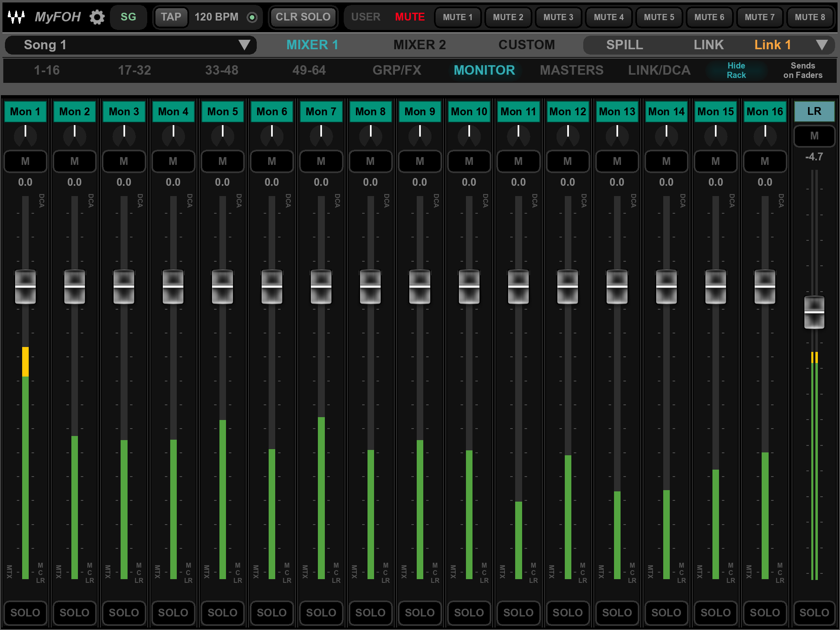Click the LR master fader handle
The width and height of the screenshot is (840, 630).
click(814, 313)
